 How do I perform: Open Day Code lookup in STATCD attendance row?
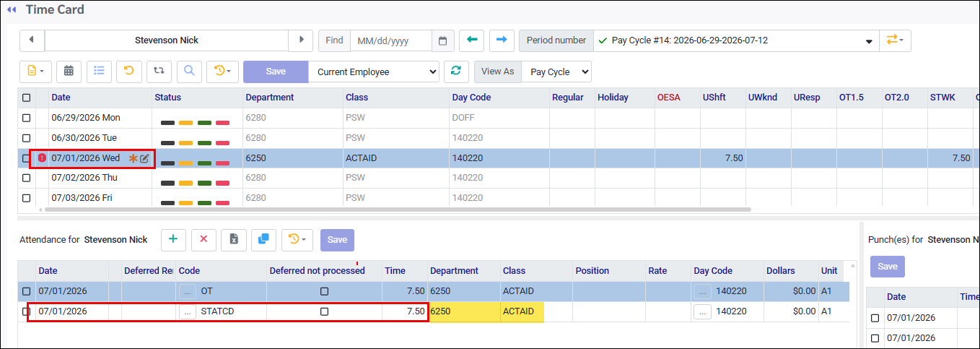702,311
